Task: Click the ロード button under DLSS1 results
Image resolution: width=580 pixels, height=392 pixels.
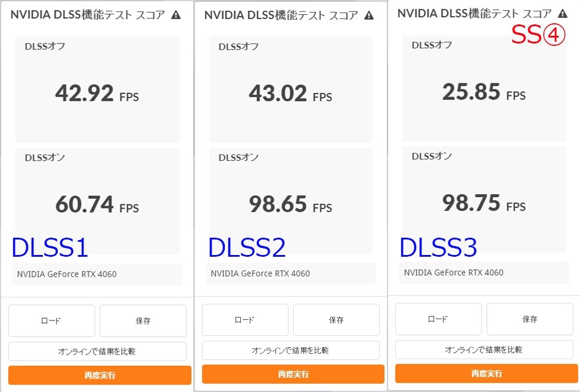Action: tap(51, 321)
